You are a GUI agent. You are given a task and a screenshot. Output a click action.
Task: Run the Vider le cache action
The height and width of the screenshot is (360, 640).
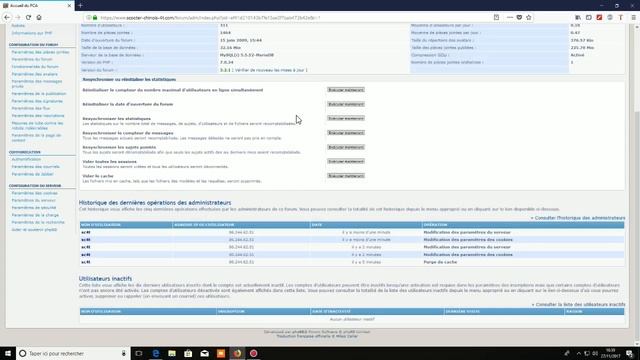click(346, 176)
